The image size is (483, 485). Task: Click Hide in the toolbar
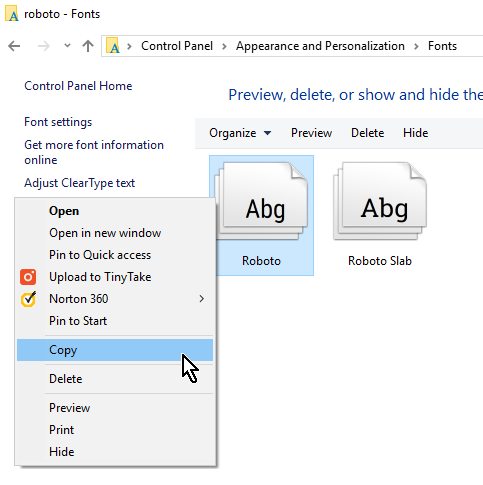coord(415,133)
